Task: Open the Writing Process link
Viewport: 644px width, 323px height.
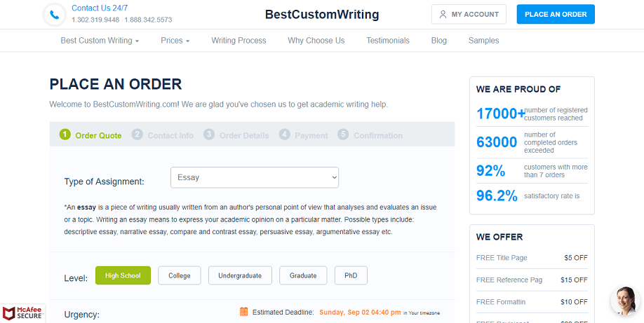Action: click(x=239, y=41)
